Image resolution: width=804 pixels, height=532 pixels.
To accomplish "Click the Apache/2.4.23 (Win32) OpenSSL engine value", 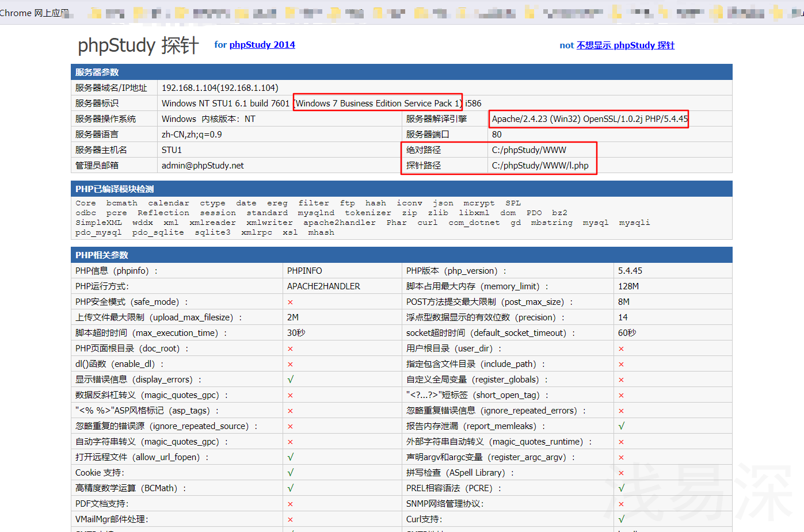I will [x=589, y=119].
